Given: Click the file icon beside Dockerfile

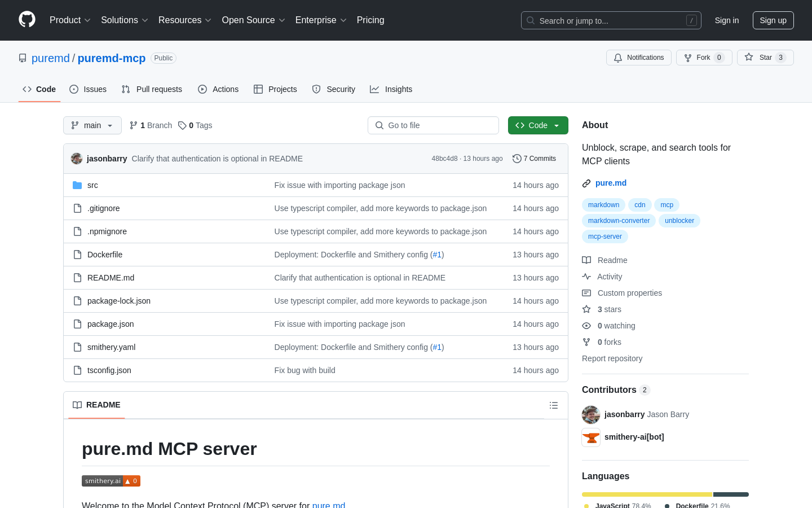Looking at the screenshot, I should pos(77,255).
